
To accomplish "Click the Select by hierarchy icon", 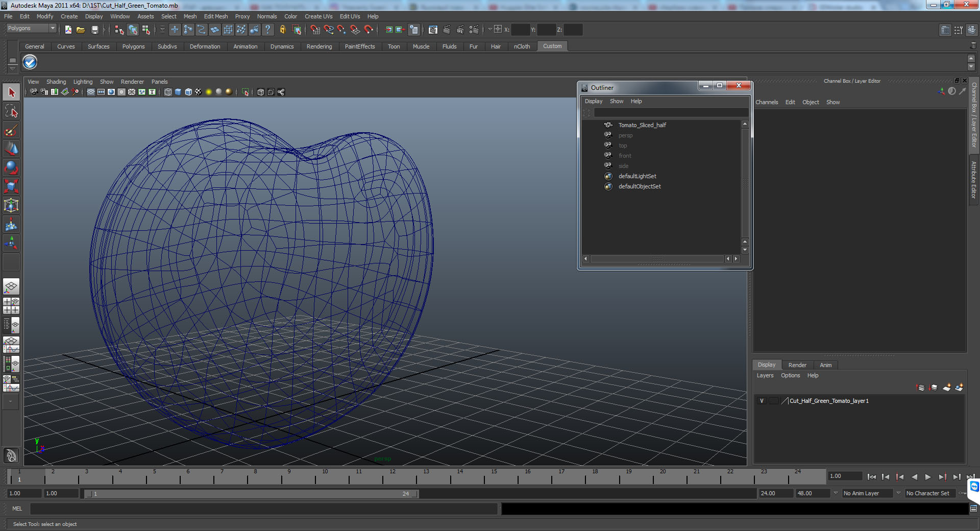I will pos(119,30).
